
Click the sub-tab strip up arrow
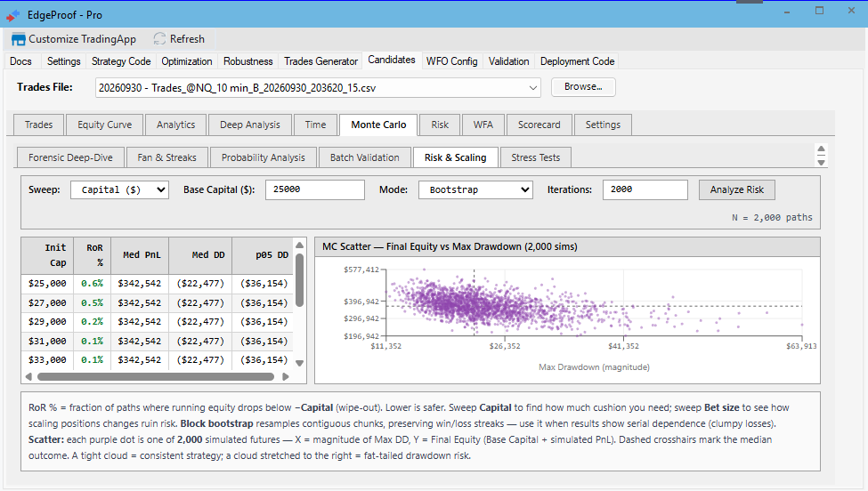[x=822, y=149]
